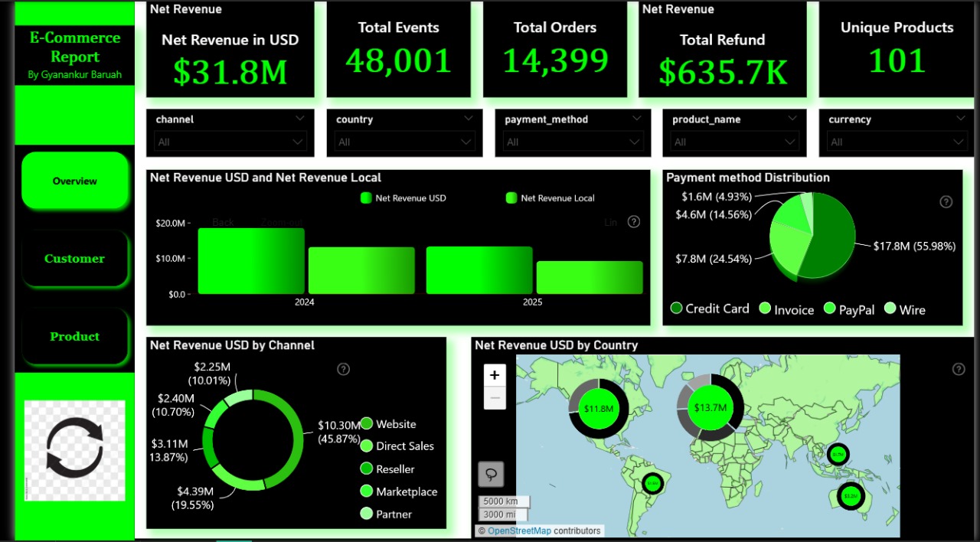Click help icon on Payment method Distribution

coord(946,202)
